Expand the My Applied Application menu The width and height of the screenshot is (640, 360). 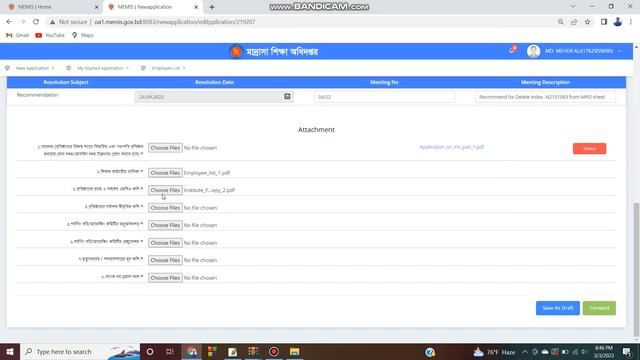[103, 68]
